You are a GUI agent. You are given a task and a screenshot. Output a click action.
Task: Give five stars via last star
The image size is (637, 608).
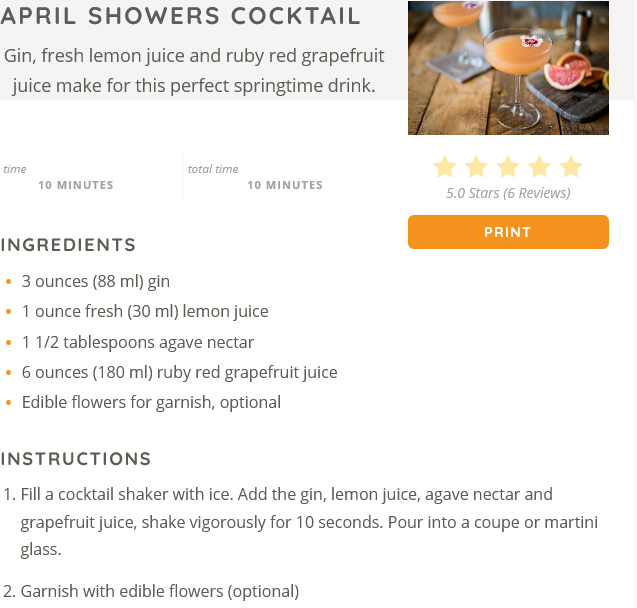click(571, 167)
